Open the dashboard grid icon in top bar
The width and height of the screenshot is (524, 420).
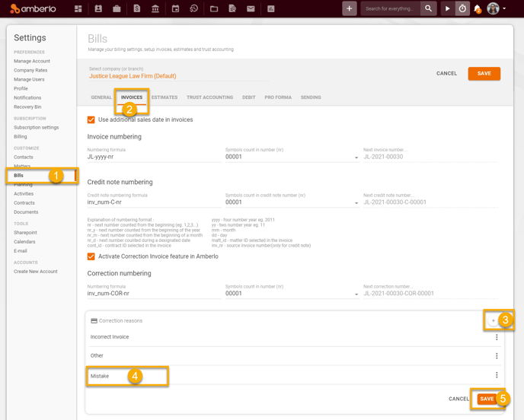coord(78,9)
